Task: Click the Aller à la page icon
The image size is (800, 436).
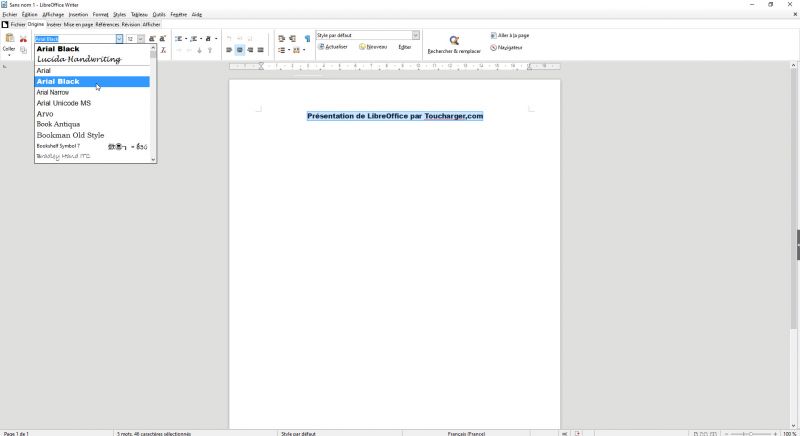Action: tap(493, 36)
